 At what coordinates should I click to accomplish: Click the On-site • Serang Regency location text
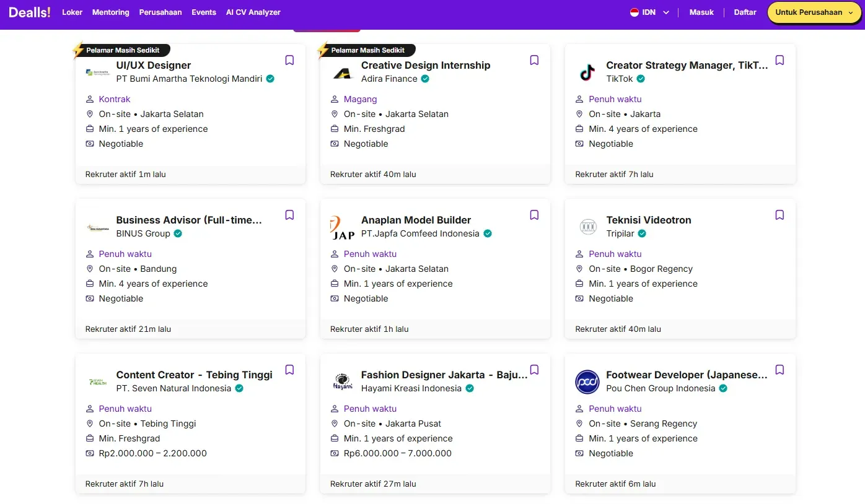click(643, 424)
